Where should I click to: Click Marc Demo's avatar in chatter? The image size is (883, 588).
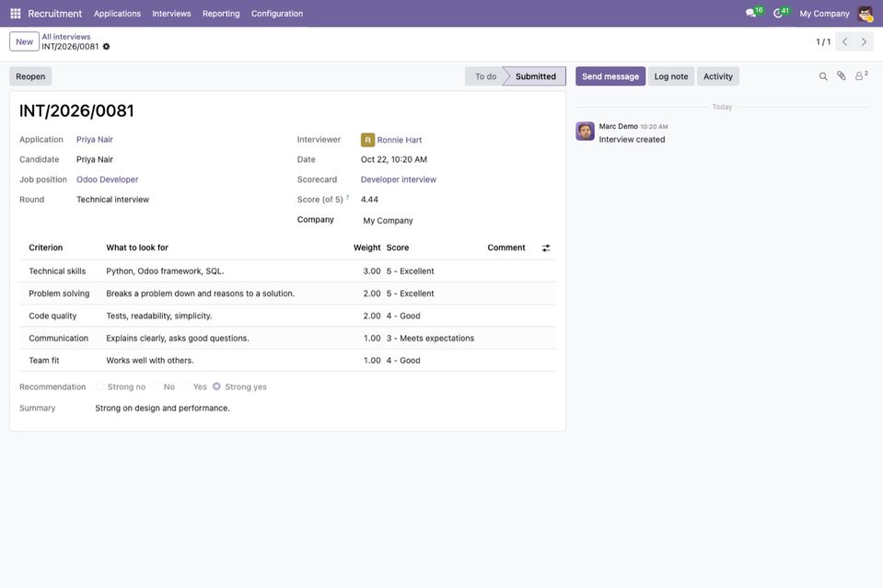[585, 131]
